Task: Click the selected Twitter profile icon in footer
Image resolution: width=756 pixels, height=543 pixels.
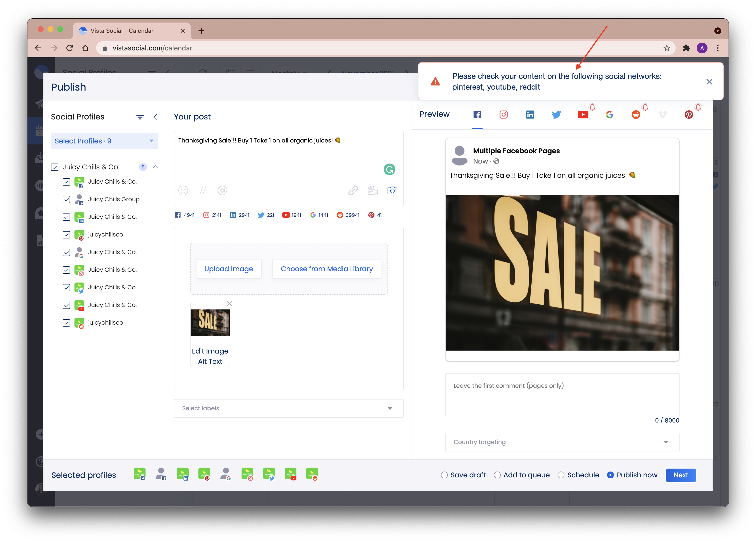Action: click(269, 474)
